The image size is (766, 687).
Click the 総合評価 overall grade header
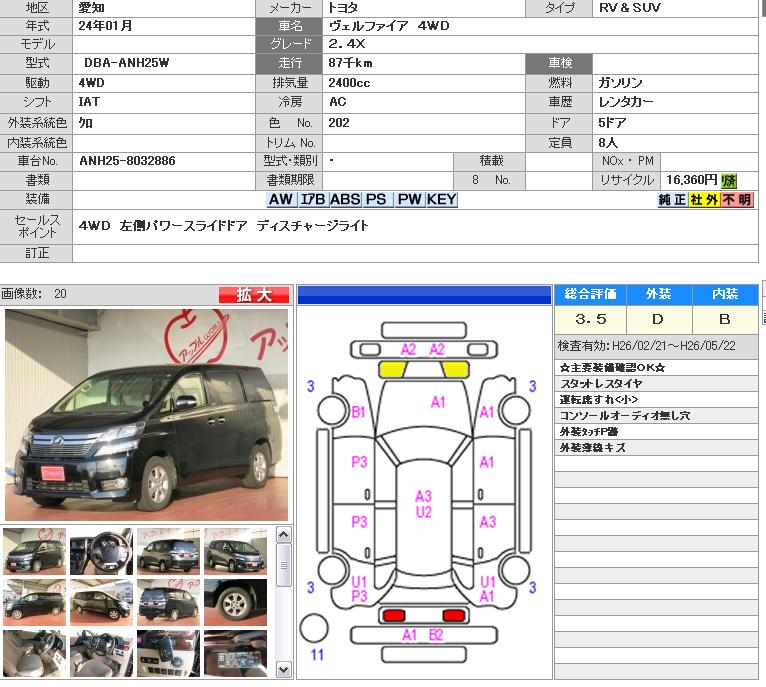(x=590, y=294)
